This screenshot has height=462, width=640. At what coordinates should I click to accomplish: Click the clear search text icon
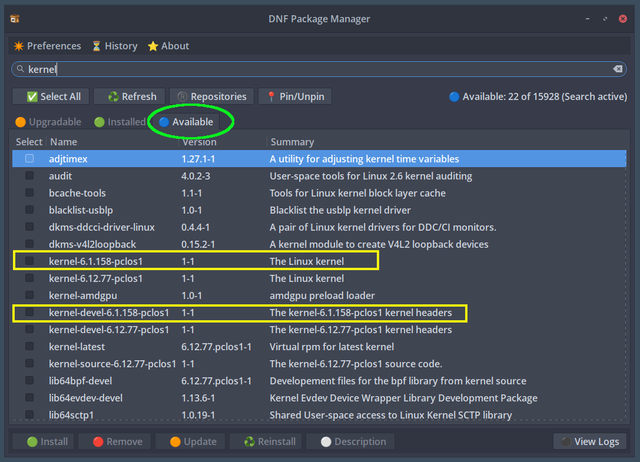point(618,69)
